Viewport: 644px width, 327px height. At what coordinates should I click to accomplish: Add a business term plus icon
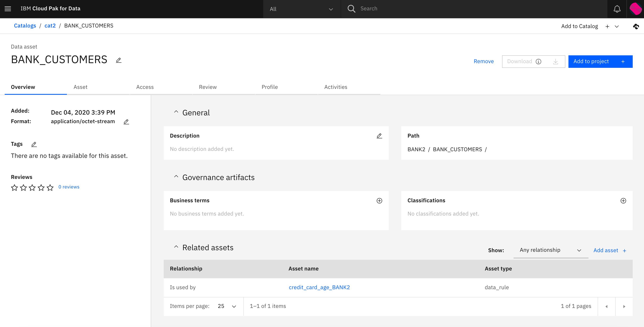379,201
